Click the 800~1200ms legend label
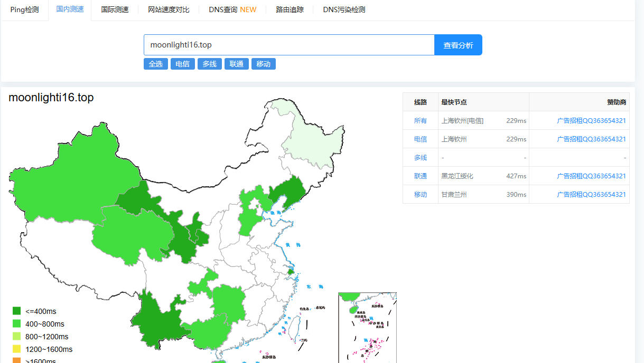This screenshot has height=363, width=644. (47, 337)
